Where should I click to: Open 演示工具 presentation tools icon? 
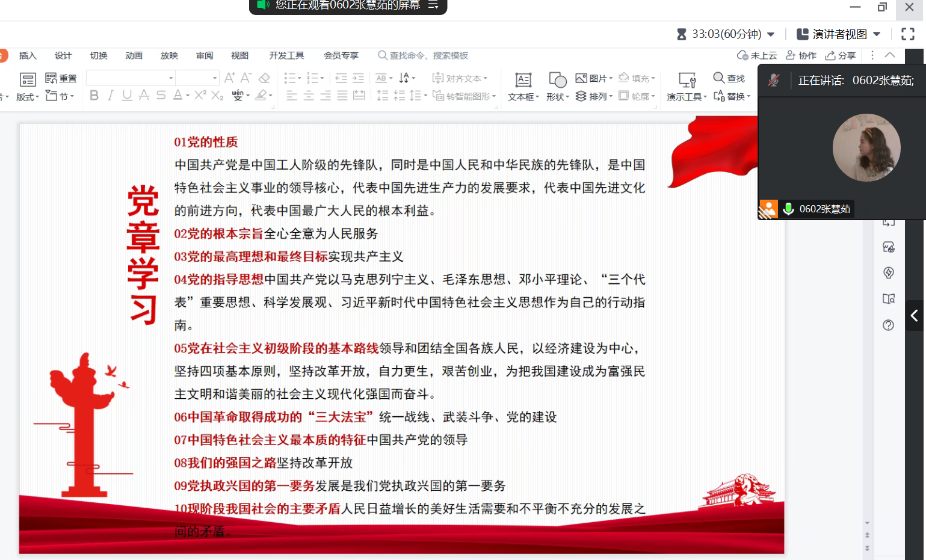pyautogui.click(x=687, y=80)
